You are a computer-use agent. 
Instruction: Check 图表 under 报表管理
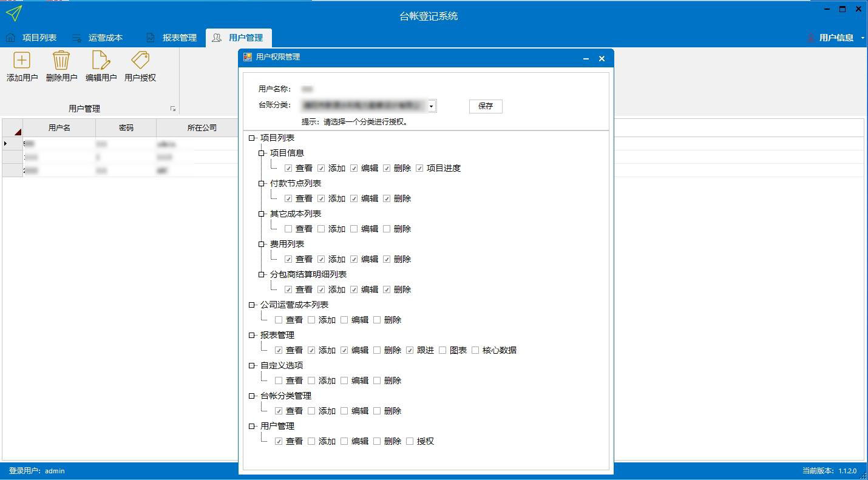[442, 350]
